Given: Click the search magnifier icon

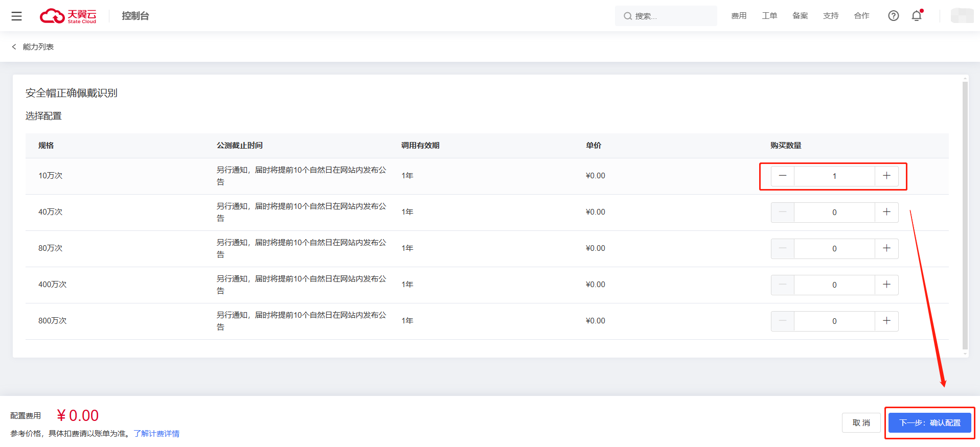Looking at the screenshot, I should pyautogui.click(x=627, y=16).
